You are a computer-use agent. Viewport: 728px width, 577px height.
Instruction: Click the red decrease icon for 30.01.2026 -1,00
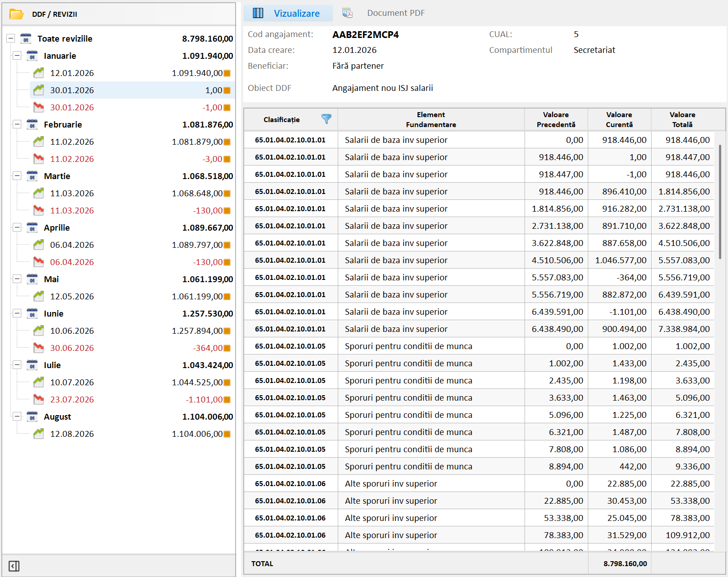click(38, 107)
